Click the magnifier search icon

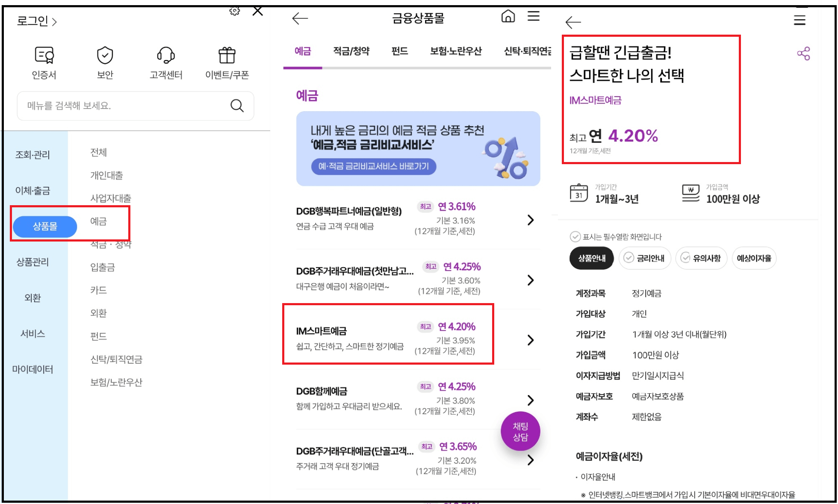click(237, 106)
